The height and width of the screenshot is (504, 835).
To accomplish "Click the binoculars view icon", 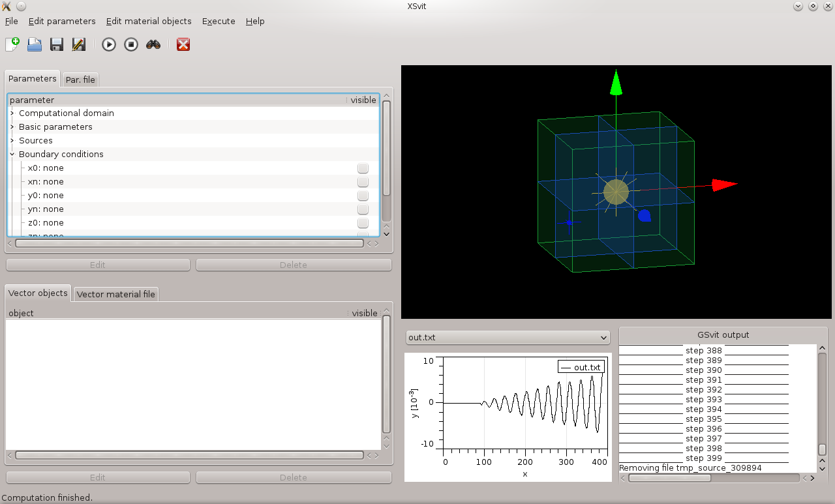I will (x=153, y=44).
